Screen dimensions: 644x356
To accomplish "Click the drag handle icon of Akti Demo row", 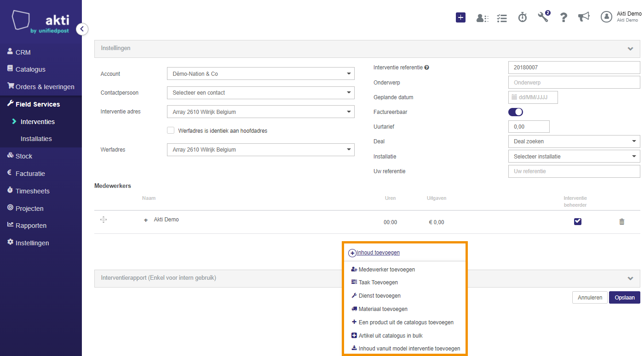I will [103, 220].
